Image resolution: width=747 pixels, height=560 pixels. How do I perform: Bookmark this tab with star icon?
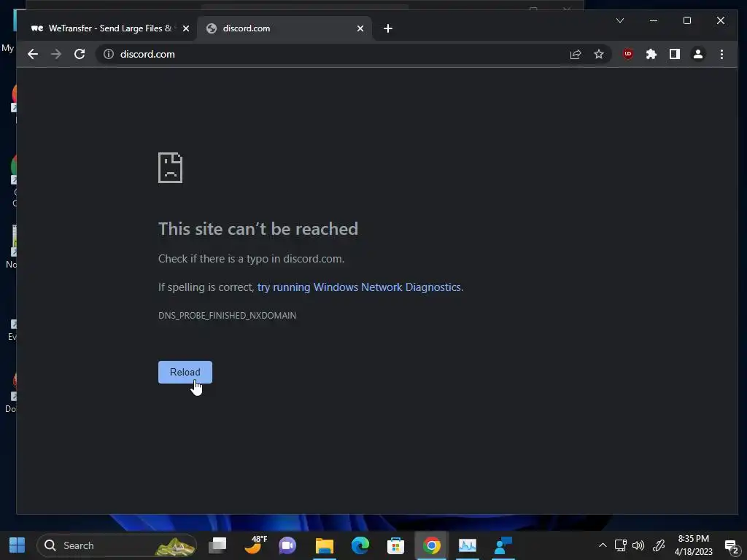coord(599,54)
